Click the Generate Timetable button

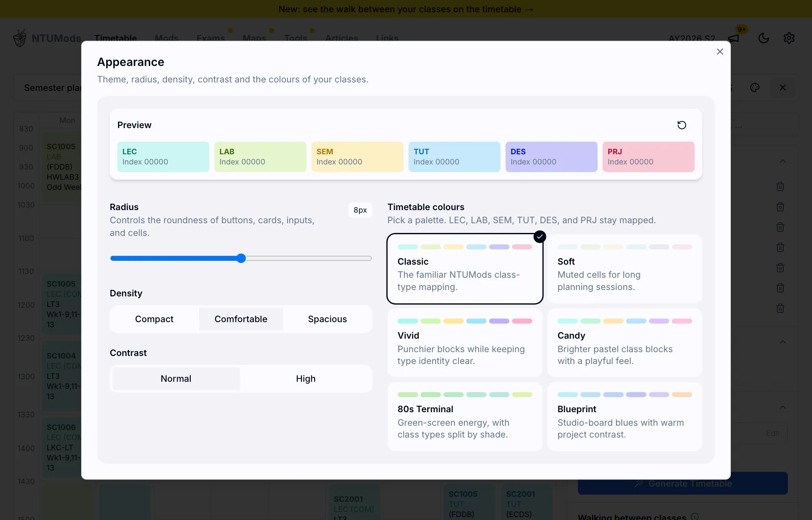coord(683,483)
